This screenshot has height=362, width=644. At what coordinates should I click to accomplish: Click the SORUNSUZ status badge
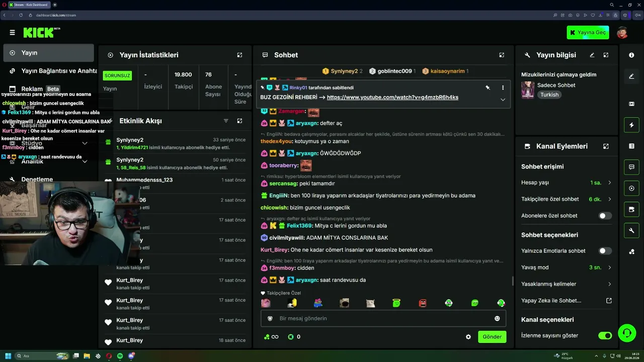[x=117, y=76]
